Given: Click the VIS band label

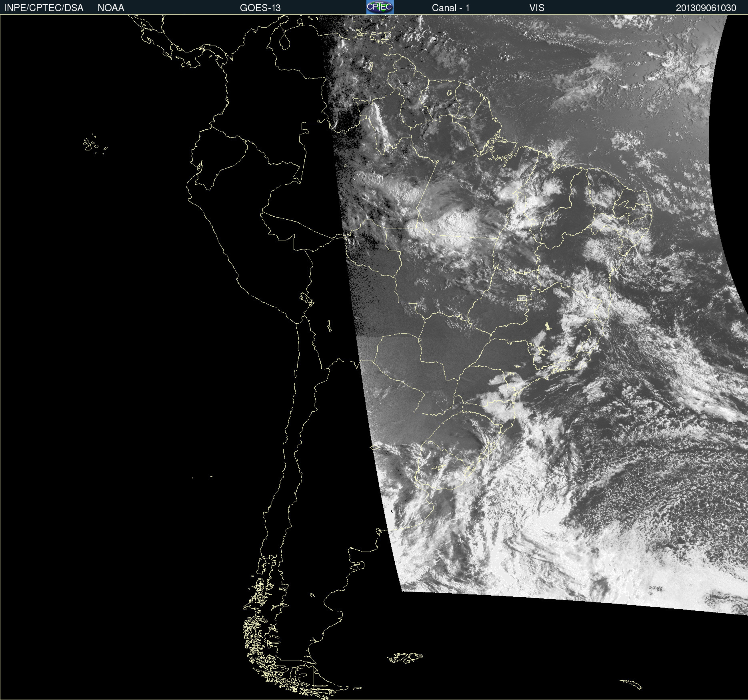Looking at the screenshot, I should click(x=537, y=8).
